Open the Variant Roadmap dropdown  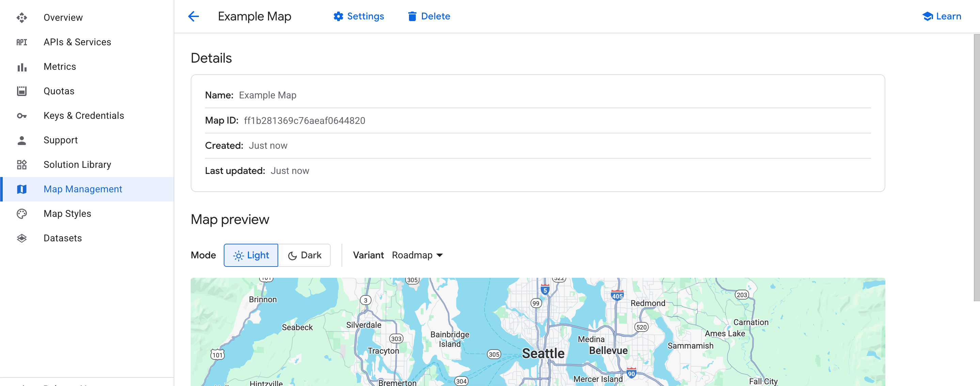tap(417, 255)
